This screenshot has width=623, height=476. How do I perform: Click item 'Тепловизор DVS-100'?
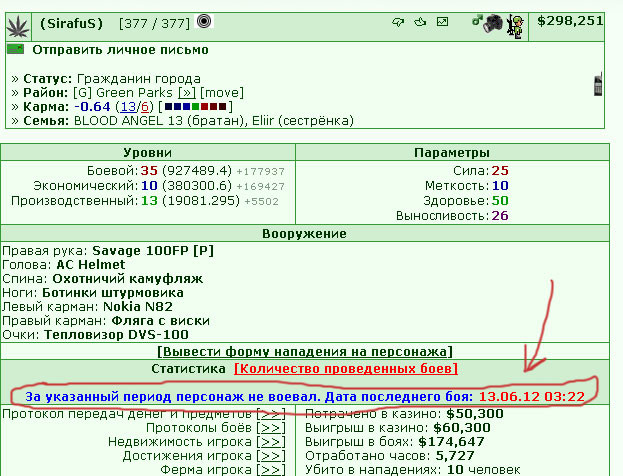pyautogui.click(x=116, y=335)
